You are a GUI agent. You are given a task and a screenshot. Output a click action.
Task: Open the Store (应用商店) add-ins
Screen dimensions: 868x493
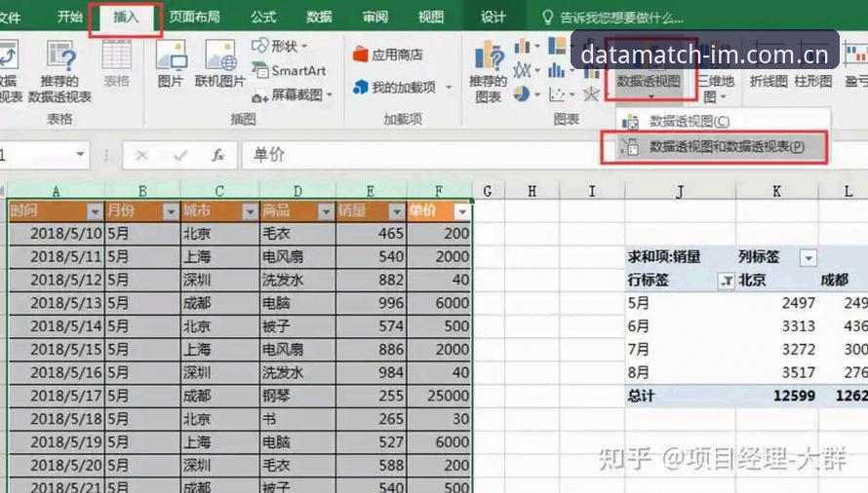click(388, 55)
